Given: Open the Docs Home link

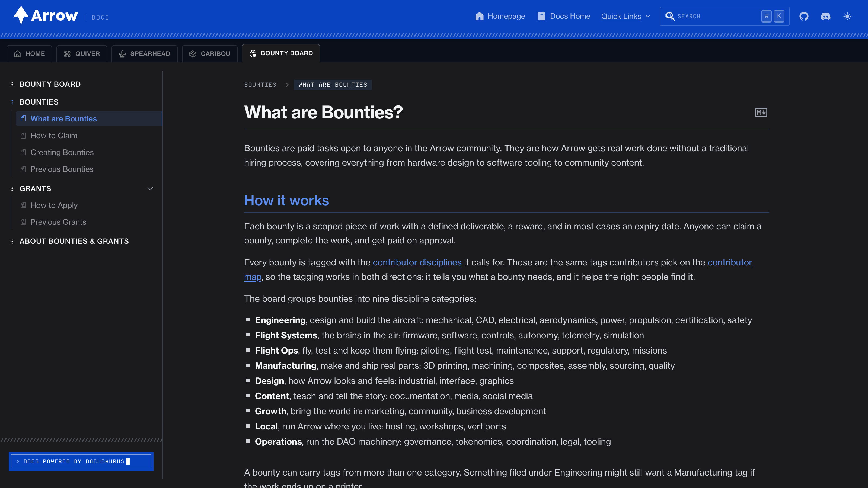Looking at the screenshot, I should pyautogui.click(x=564, y=16).
